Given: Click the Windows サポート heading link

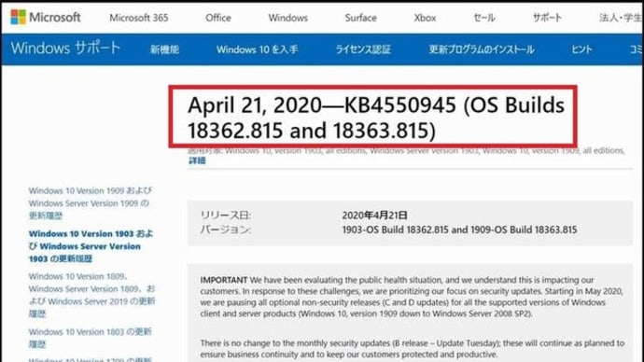Looking at the screenshot, I should click(65, 49).
